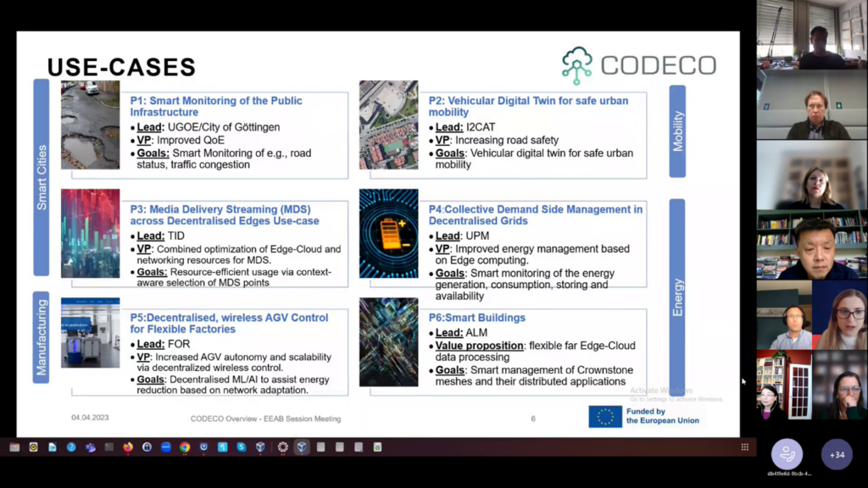Click 'P4:Collective Demand Side Management' heading

[536, 214]
